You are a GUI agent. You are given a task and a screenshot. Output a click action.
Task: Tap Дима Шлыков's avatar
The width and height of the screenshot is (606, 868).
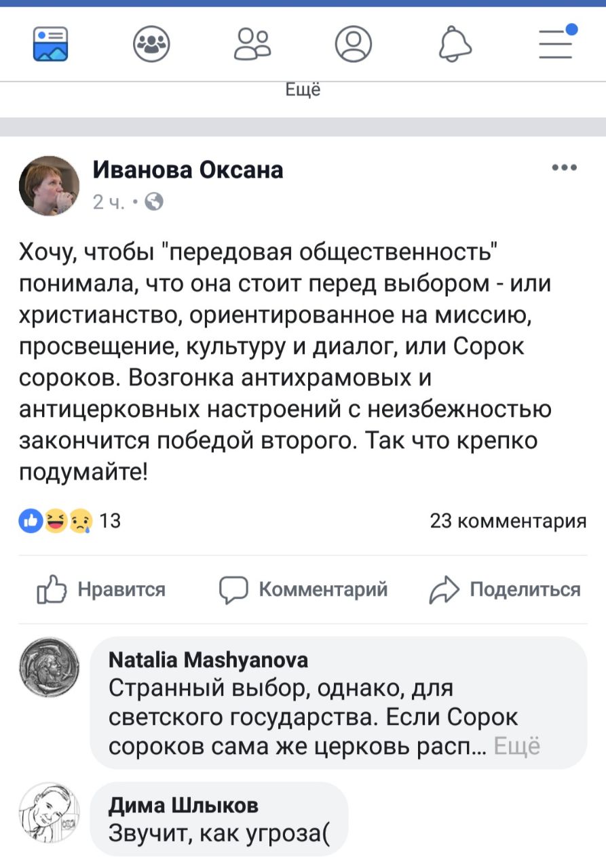click(49, 813)
